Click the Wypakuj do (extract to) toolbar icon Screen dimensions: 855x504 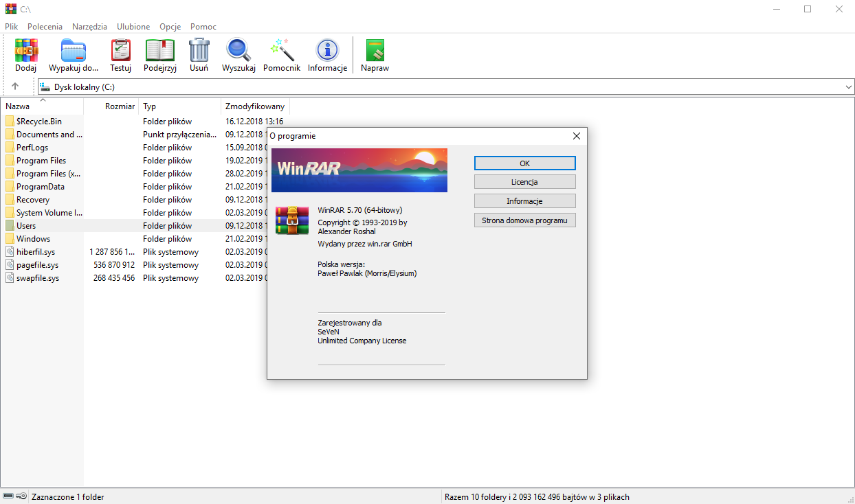coord(74,50)
